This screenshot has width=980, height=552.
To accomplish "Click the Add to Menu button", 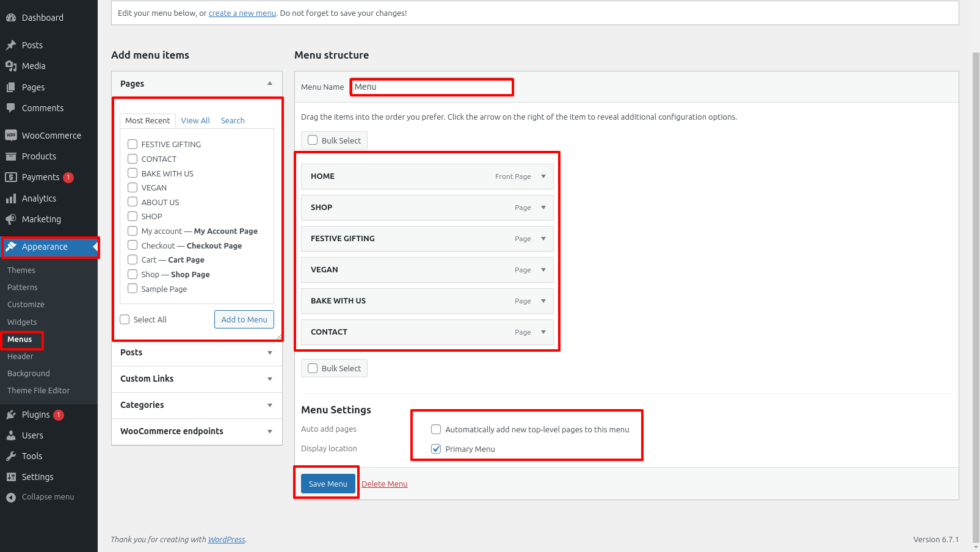I will [x=244, y=319].
